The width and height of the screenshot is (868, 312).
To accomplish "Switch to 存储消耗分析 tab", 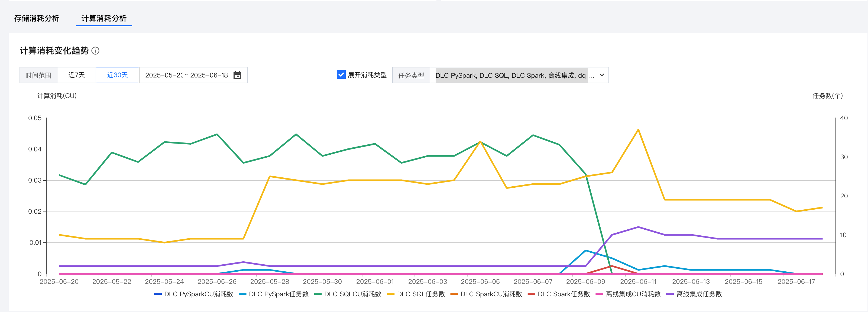I will pos(37,18).
